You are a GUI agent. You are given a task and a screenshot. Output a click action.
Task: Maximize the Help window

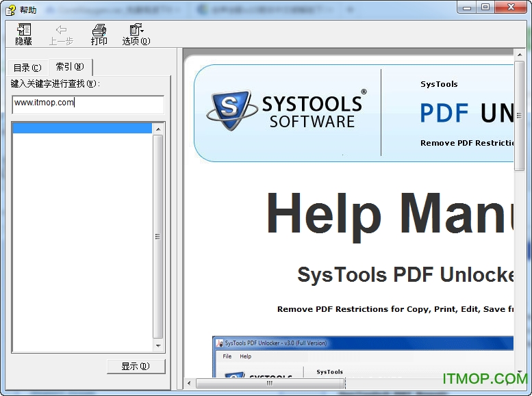(485, 7)
